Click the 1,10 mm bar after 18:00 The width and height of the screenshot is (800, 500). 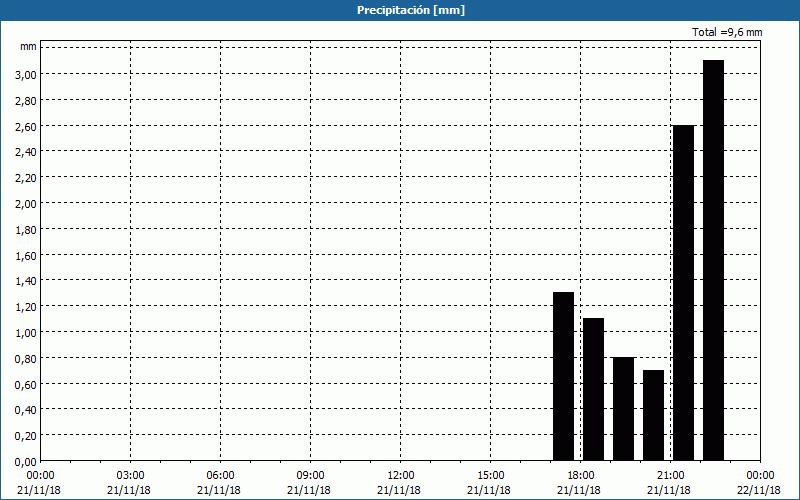(593, 389)
